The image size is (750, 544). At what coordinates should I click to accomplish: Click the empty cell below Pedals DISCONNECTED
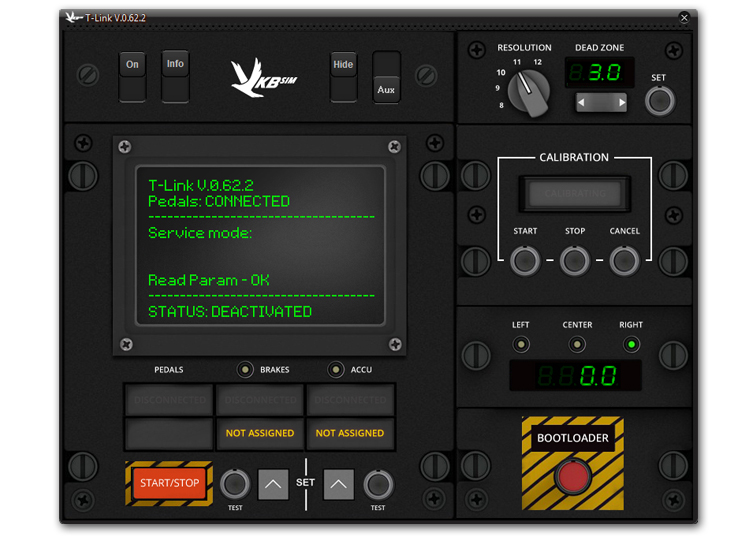click(x=169, y=433)
